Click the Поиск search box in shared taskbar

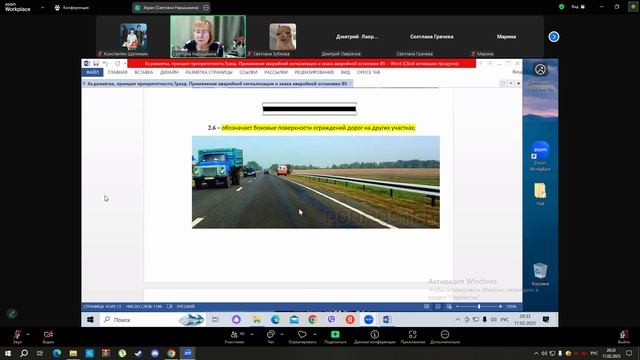click(153, 320)
